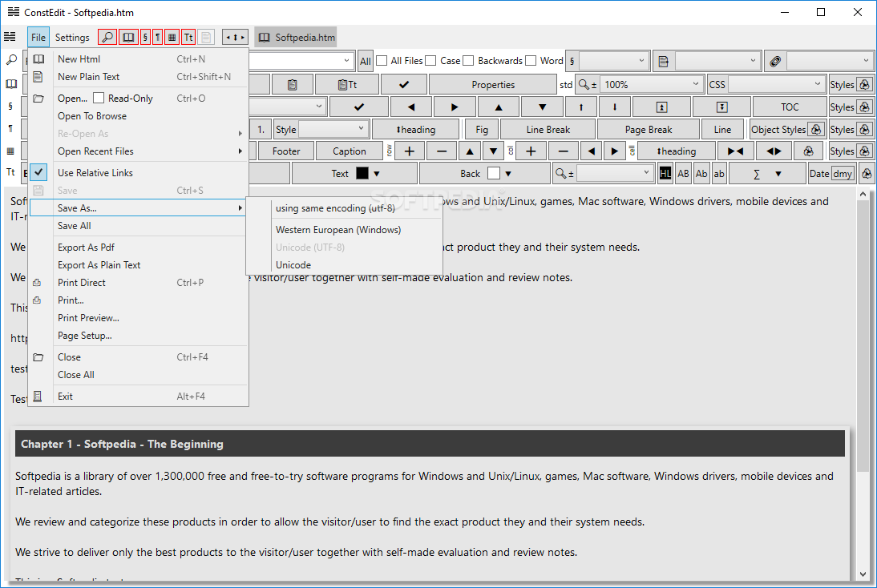Image resolution: width=877 pixels, height=588 pixels.
Task: Click the search magnifier icon in top toolbar
Action: (x=107, y=38)
